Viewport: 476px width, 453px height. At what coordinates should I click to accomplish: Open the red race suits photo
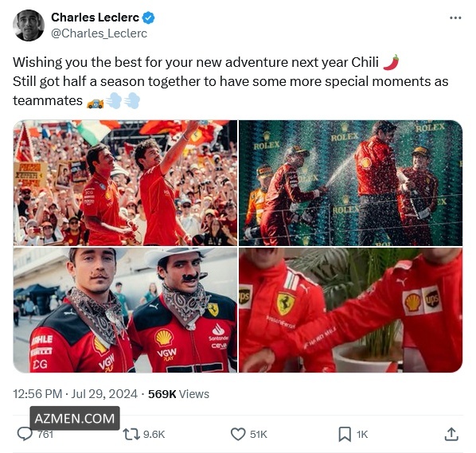click(350, 310)
